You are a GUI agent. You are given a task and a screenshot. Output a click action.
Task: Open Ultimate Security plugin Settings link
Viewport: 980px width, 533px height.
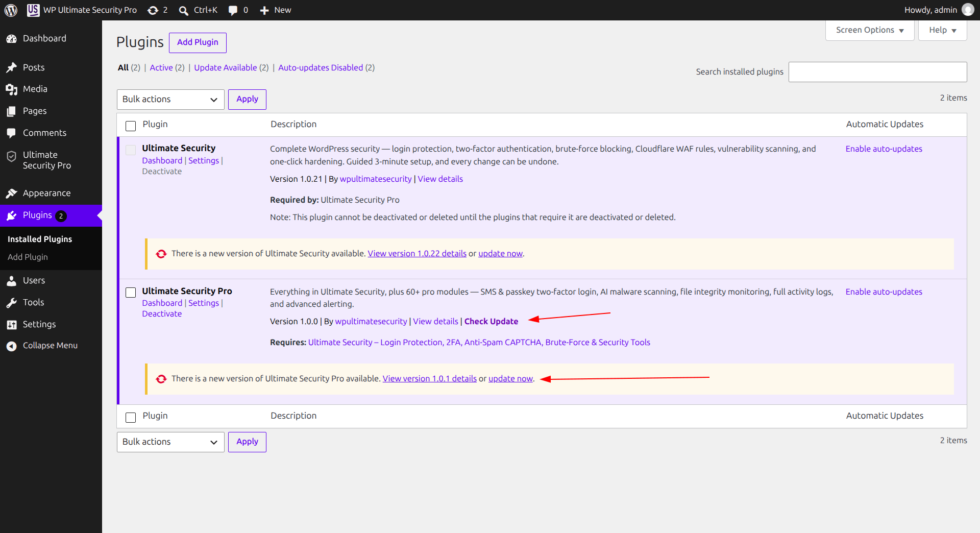pos(204,160)
